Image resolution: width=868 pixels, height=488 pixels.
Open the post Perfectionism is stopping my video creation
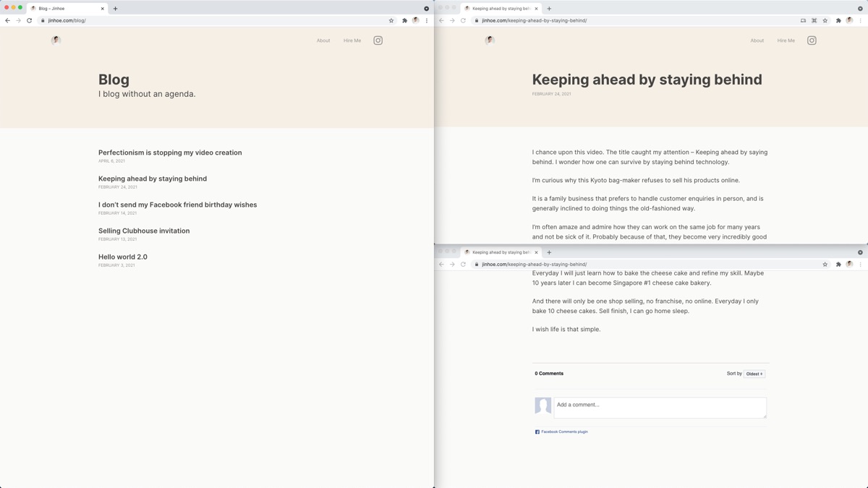click(x=170, y=153)
